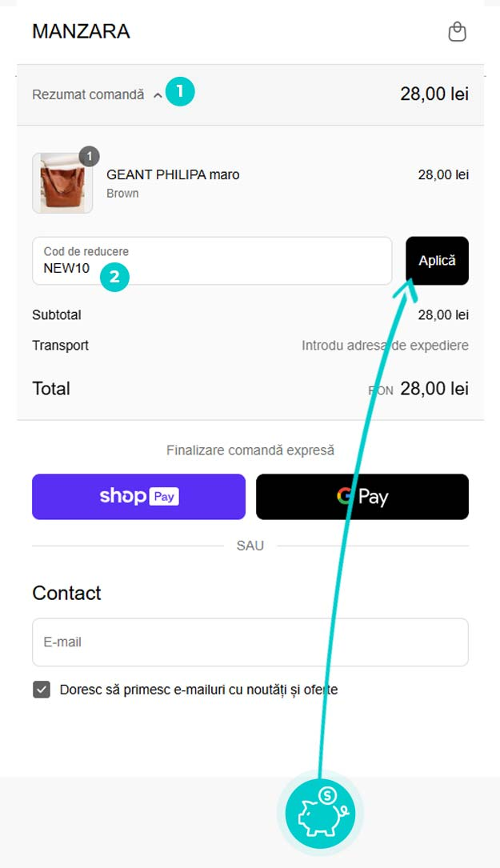The image size is (500, 868).
Task: Click the header order total 28,00 lei
Action: pos(434,94)
